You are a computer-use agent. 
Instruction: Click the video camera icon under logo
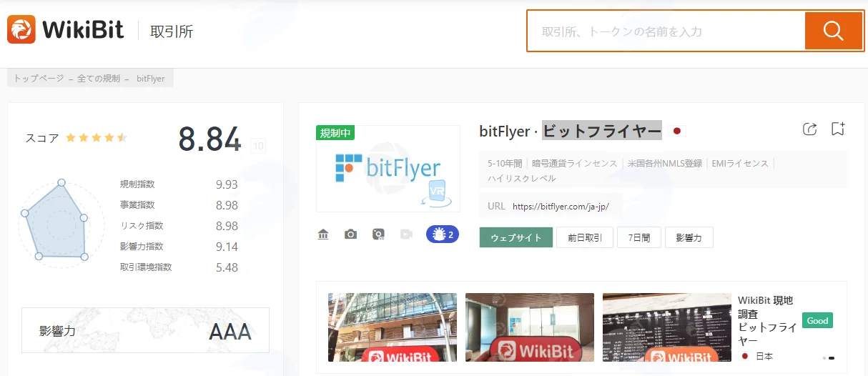point(407,234)
